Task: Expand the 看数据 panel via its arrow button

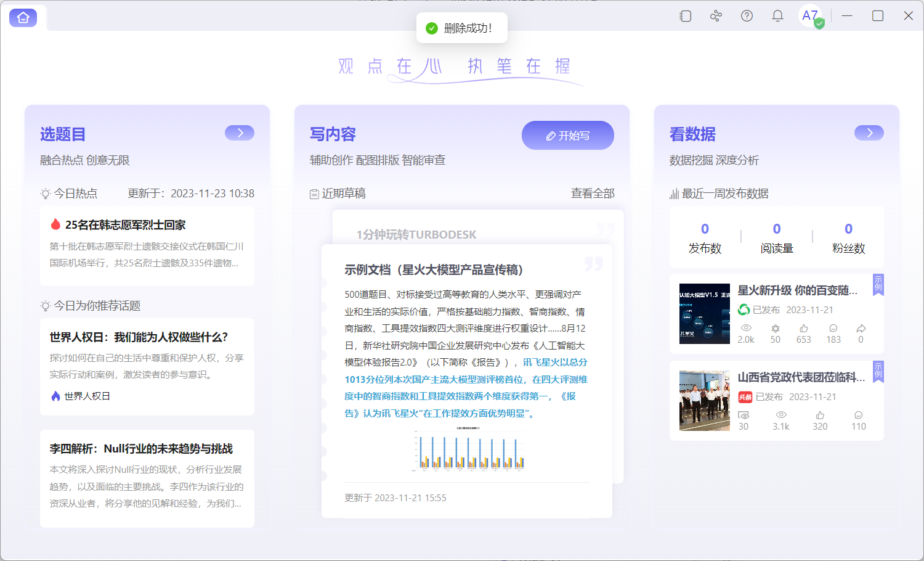Action: click(869, 133)
